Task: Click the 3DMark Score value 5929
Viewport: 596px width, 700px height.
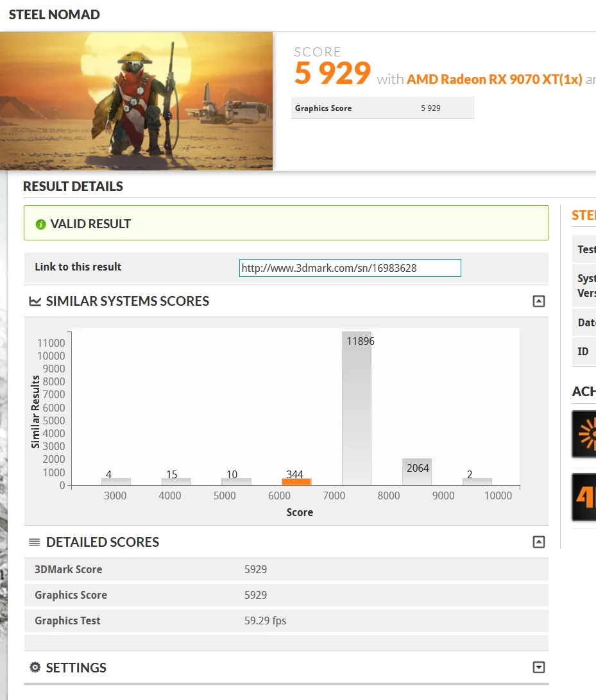Action: [x=255, y=570]
